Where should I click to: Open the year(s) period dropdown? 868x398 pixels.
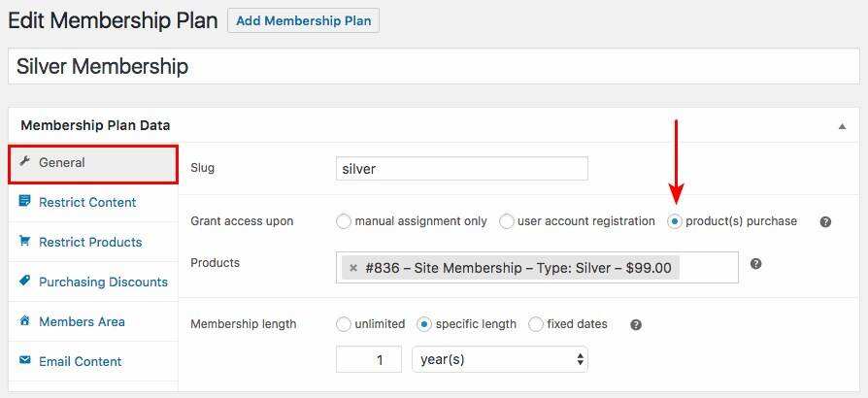[500, 359]
